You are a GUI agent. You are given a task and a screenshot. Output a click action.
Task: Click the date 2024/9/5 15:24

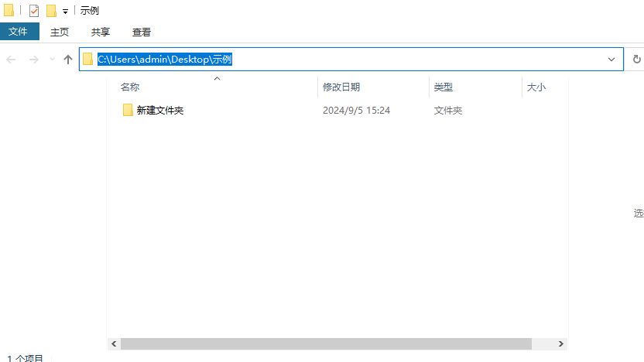coord(357,111)
